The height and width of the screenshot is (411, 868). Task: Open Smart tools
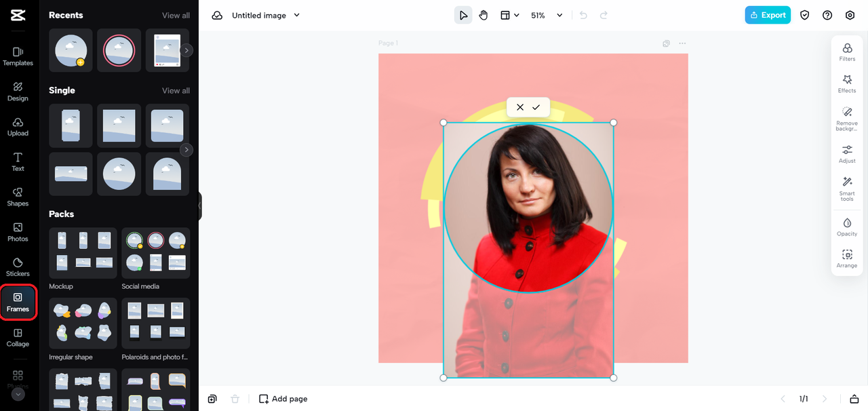tap(847, 189)
